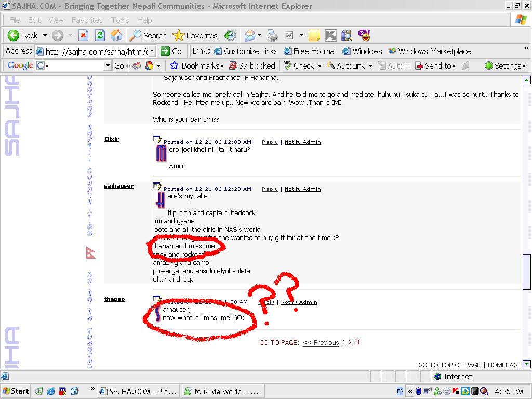Image resolution: width=532 pixels, height=399 pixels.
Task: Click the Search magnifier button
Action: coord(148,35)
